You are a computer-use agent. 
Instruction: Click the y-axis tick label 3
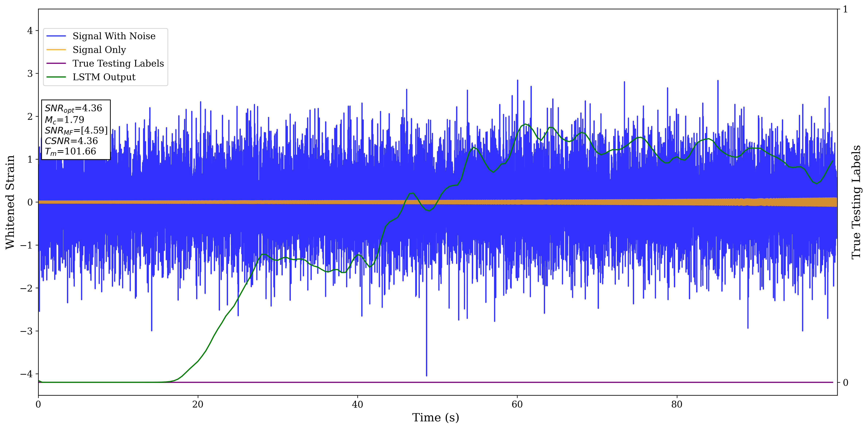click(x=30, y=73)
